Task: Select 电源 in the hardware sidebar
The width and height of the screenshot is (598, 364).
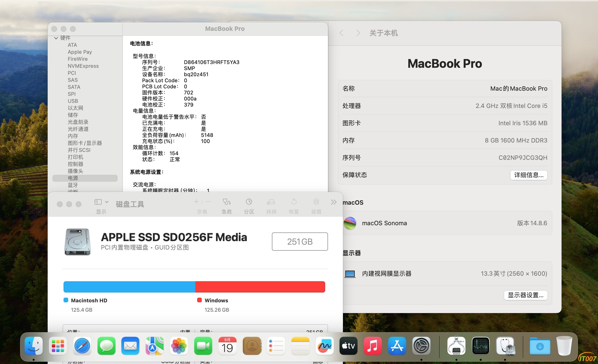Action: (85, 178)
